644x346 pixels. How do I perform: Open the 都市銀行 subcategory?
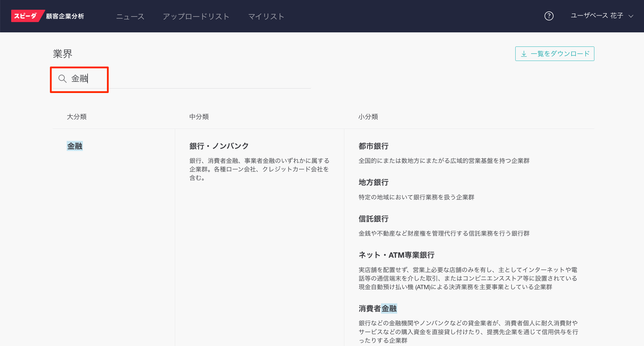coord(373,146)
